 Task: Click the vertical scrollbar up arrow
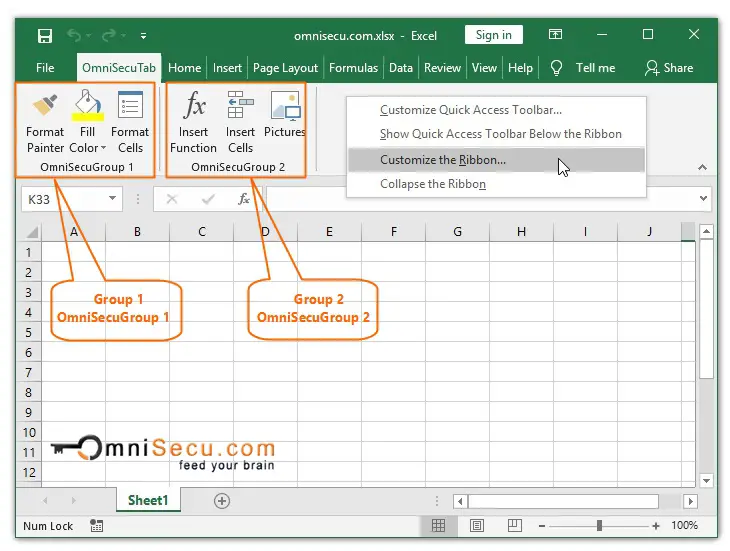(706, 231)
